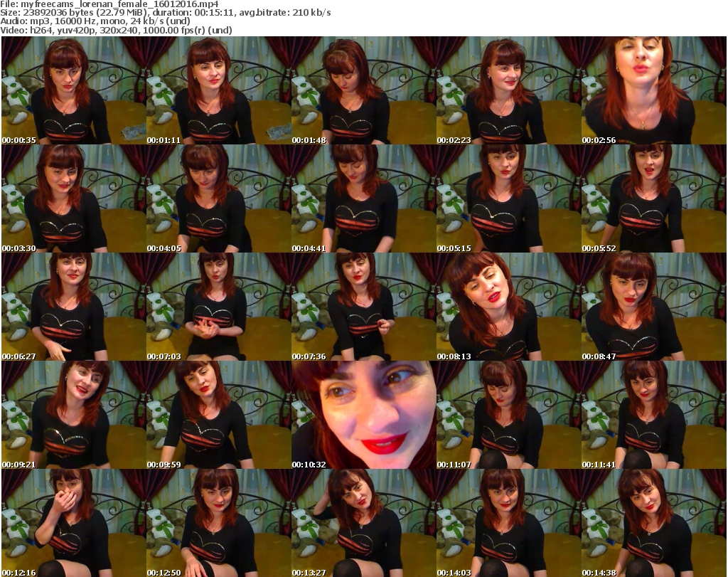
Task: Select the thumbnail timestamped 00:01:48
Action: (363, 90)
